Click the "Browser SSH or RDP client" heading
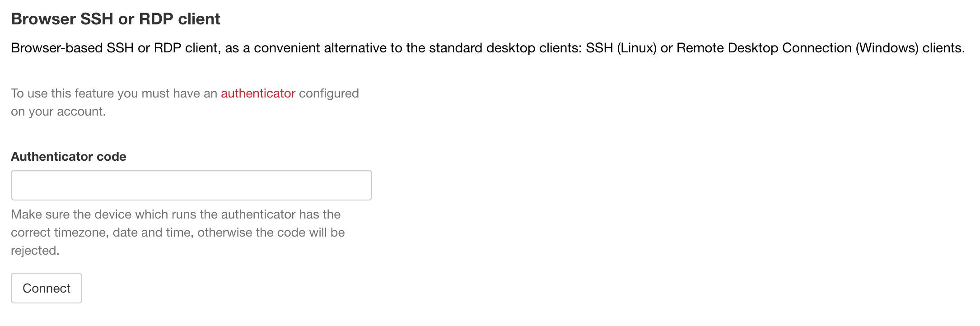 click(x=116, y=19)
